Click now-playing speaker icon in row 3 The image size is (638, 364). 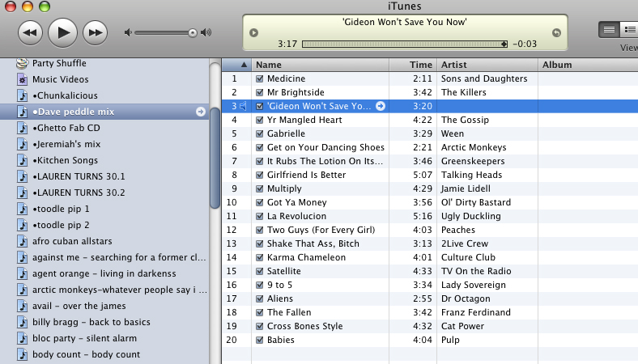[243, 106]
